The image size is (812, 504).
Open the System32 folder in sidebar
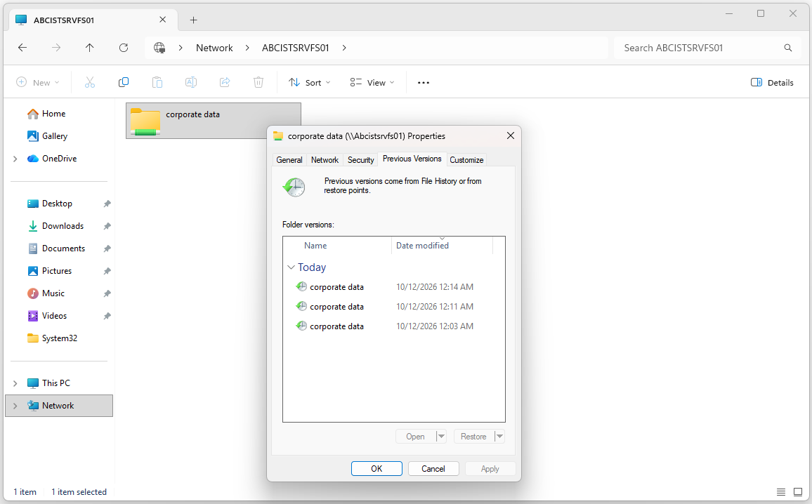click(x=59, y=338)
